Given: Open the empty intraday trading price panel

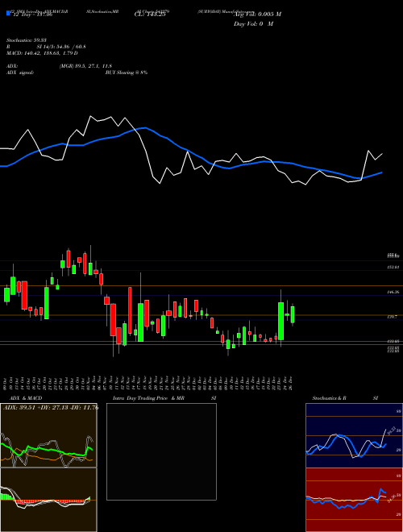Looking at the screenshot, I should click(x=161, y=451).
